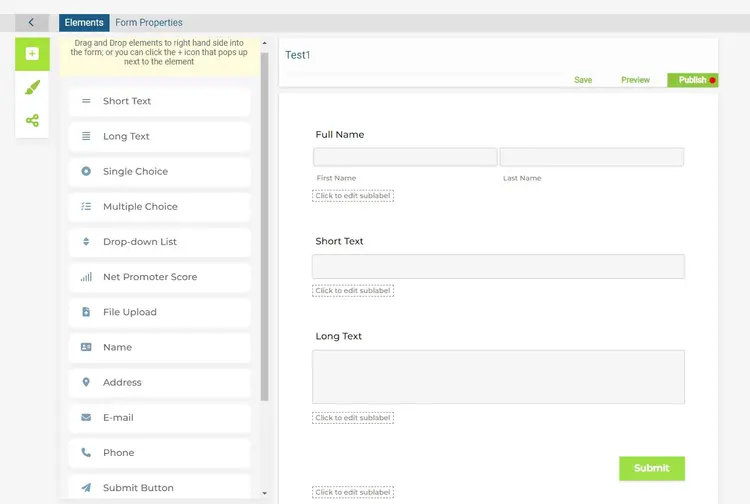The height and width of the screenshot is (504, 750).
Task: Add the Address element with pin icon
Action: point(159,383)
